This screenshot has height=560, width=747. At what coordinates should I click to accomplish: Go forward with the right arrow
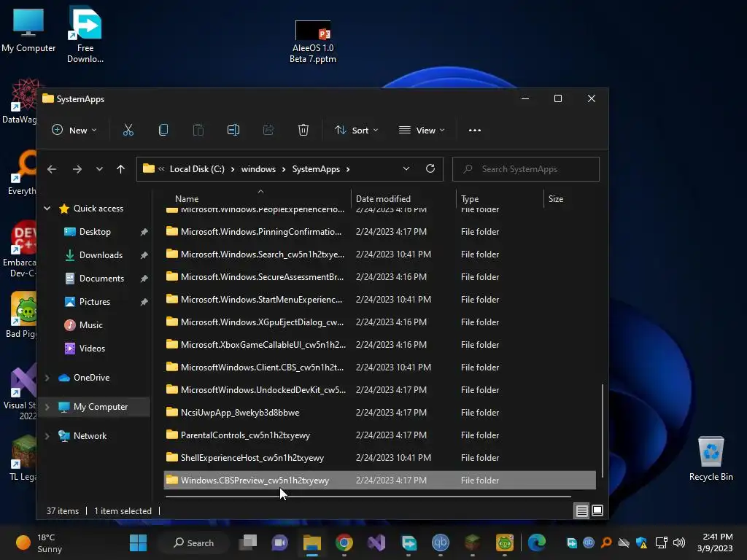coord(77,169)
